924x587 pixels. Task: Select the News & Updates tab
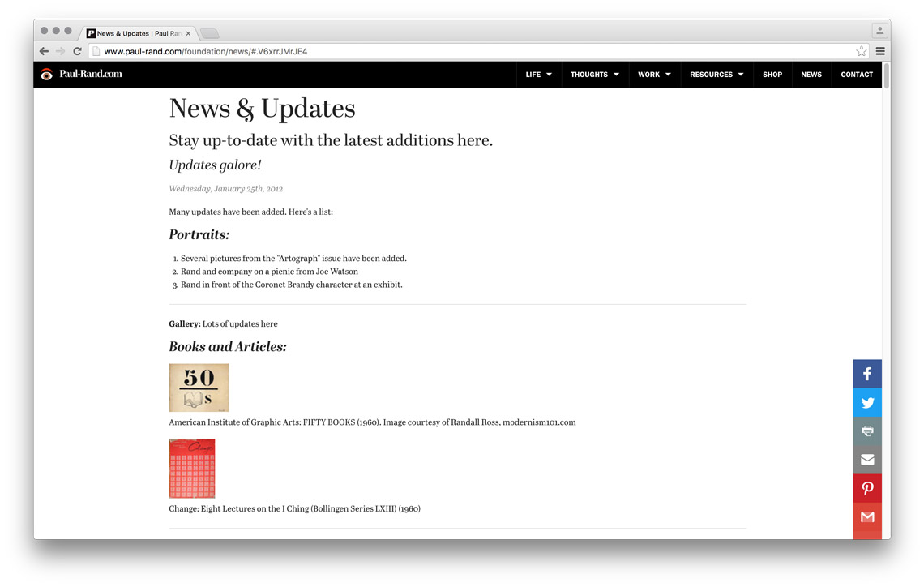tap(139, 33)
